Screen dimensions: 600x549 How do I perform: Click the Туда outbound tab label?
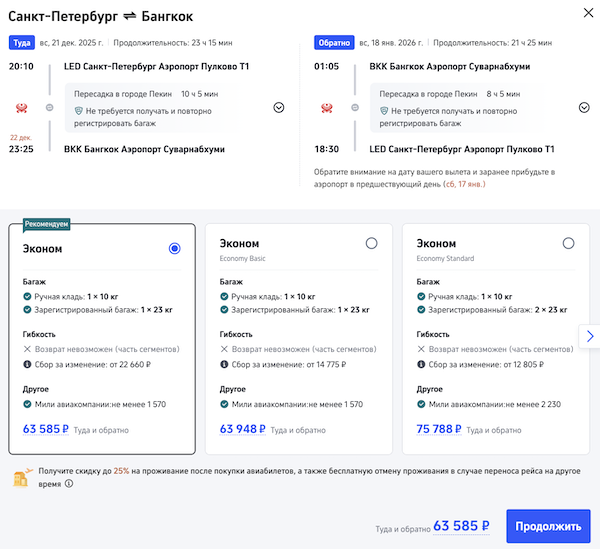point(21,43)
